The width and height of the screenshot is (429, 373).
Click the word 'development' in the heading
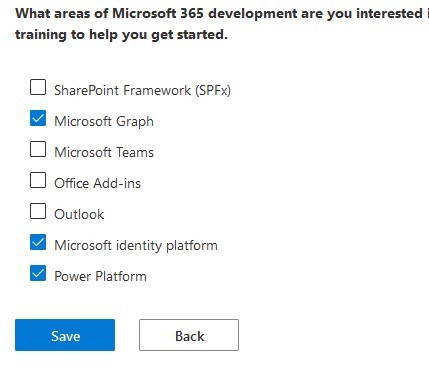pos(253,14)
